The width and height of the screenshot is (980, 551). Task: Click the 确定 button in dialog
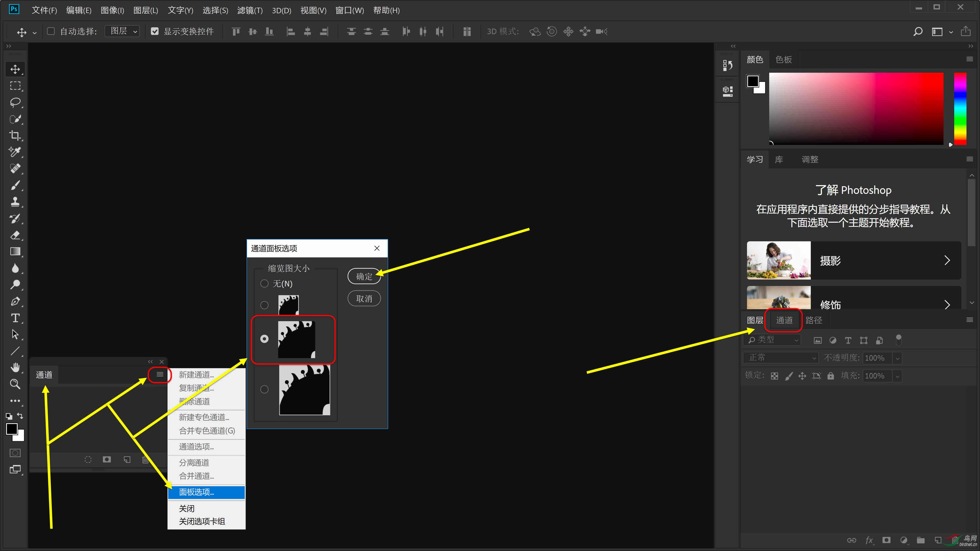coord(364,277)
